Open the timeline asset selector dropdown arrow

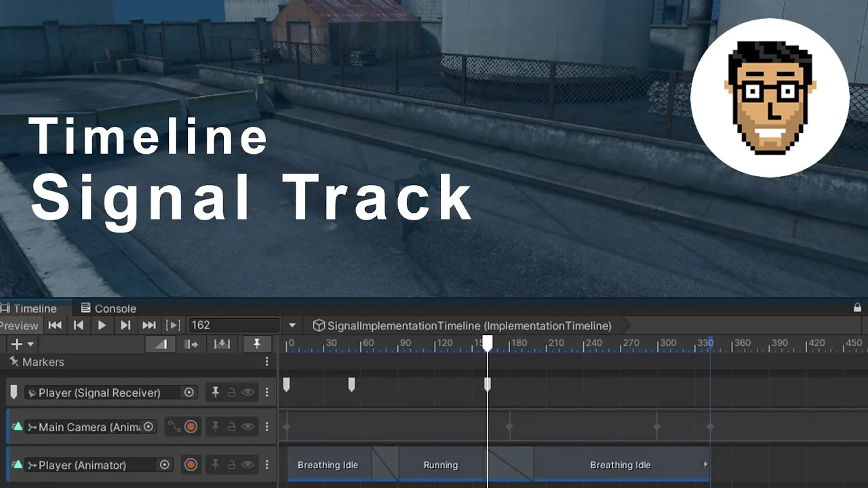coord(292,326)
